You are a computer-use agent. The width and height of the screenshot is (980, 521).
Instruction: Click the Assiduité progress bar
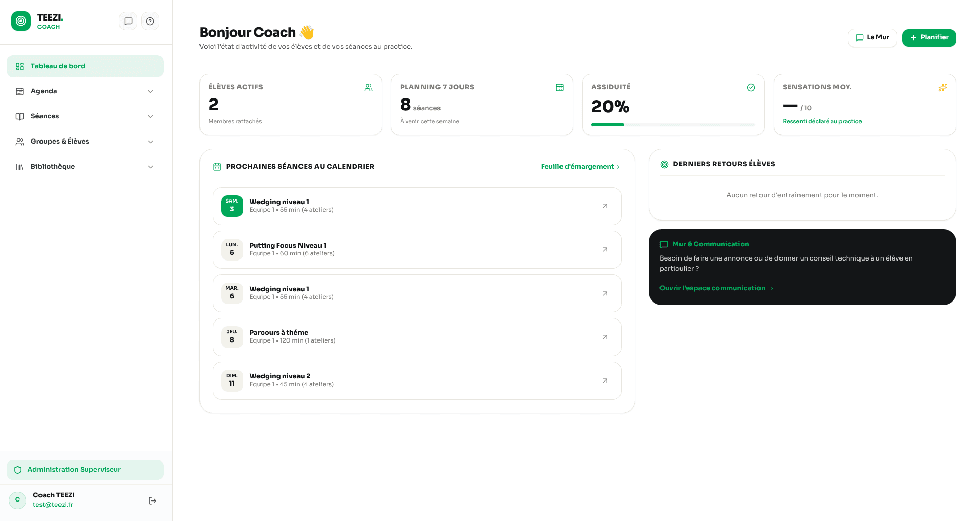673,125
